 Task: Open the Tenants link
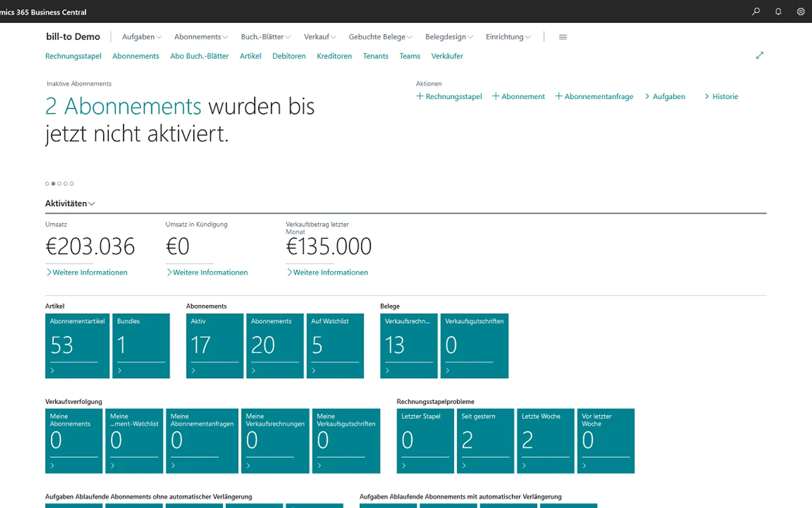(x=376, y=56)
